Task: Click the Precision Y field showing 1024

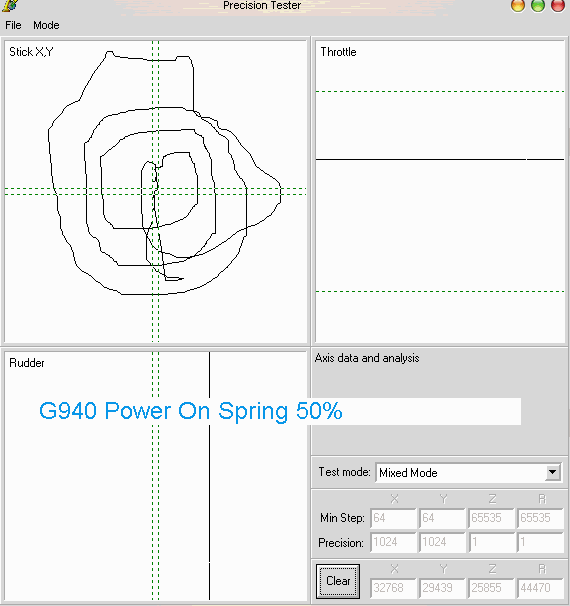Action: click(x=442, y=542)
